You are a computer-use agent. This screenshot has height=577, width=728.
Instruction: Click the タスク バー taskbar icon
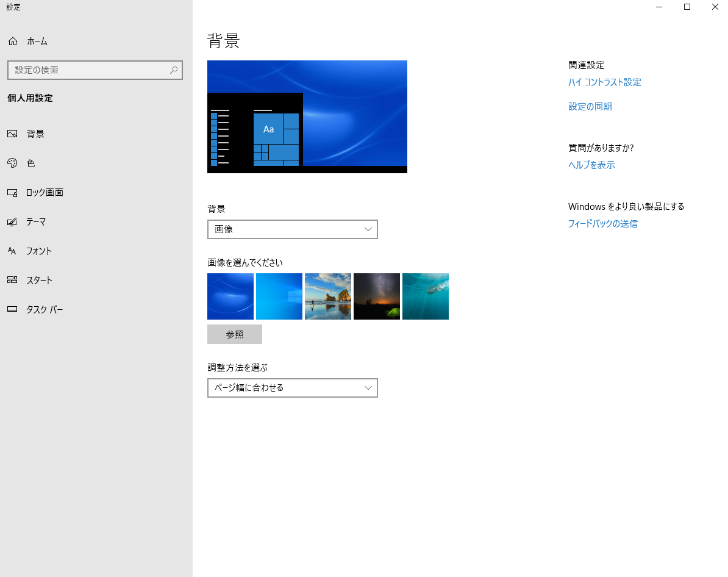pos(12,310)
